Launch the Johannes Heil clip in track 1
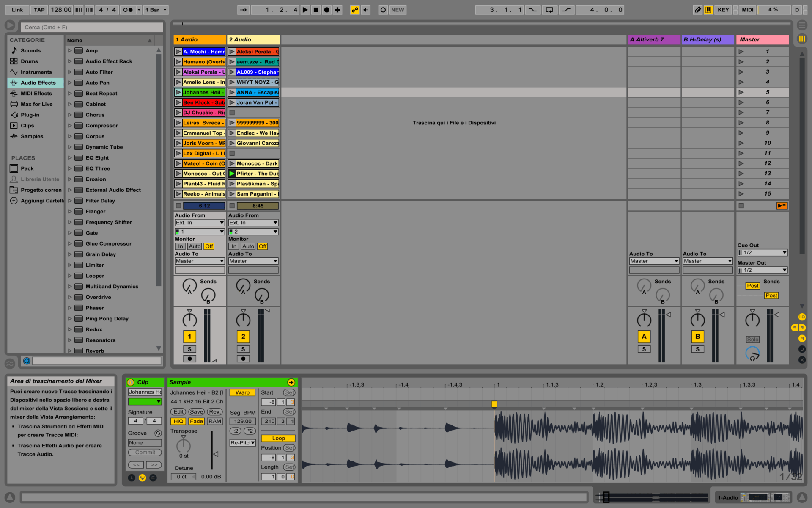 point(178,92)
